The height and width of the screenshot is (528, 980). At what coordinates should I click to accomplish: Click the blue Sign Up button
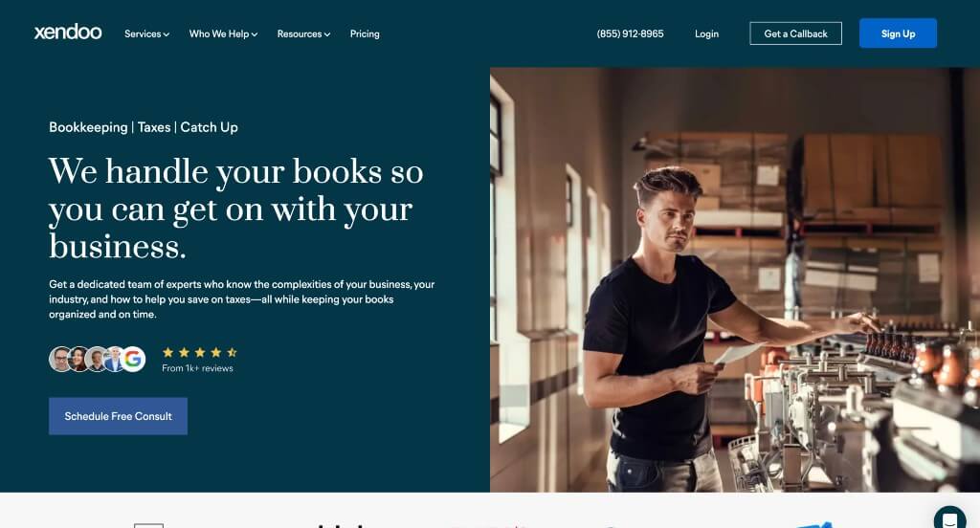pos(898,33)
